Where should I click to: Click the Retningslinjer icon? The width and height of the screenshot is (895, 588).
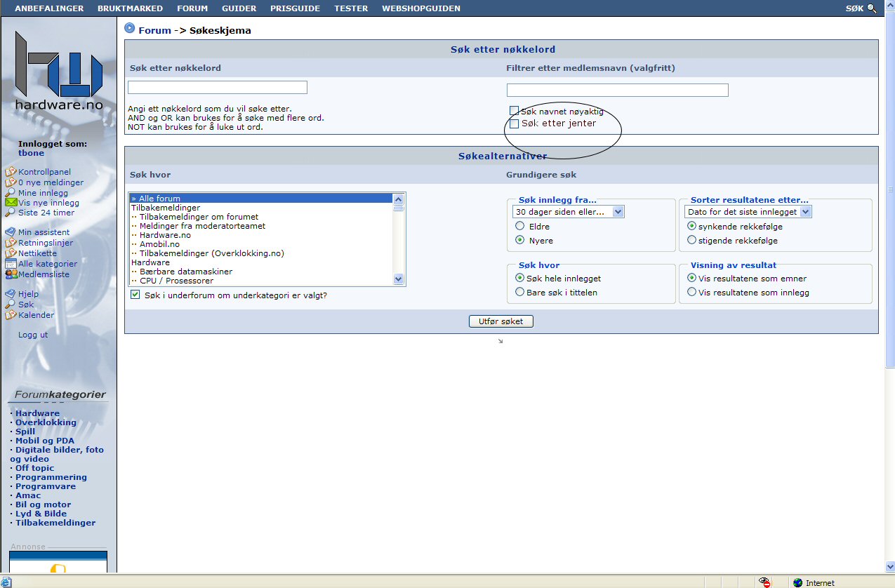(11, 243)
